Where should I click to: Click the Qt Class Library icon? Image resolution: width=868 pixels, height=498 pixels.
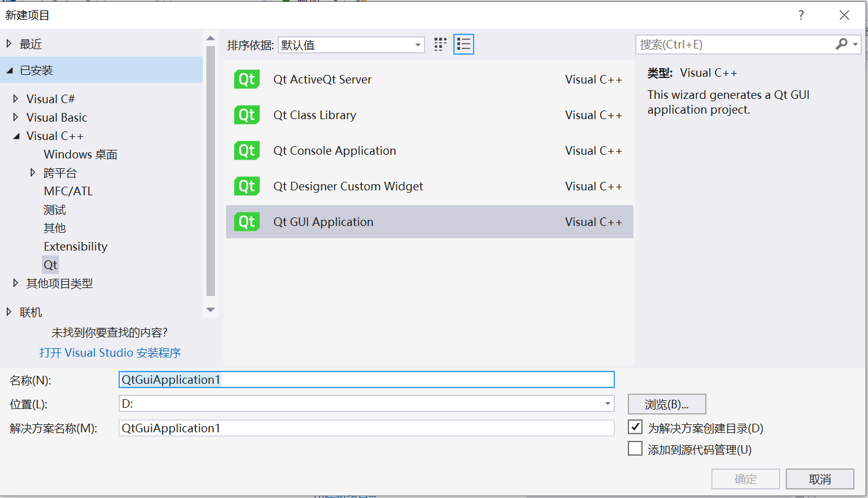pyautogui.click(x=246, y=115)
